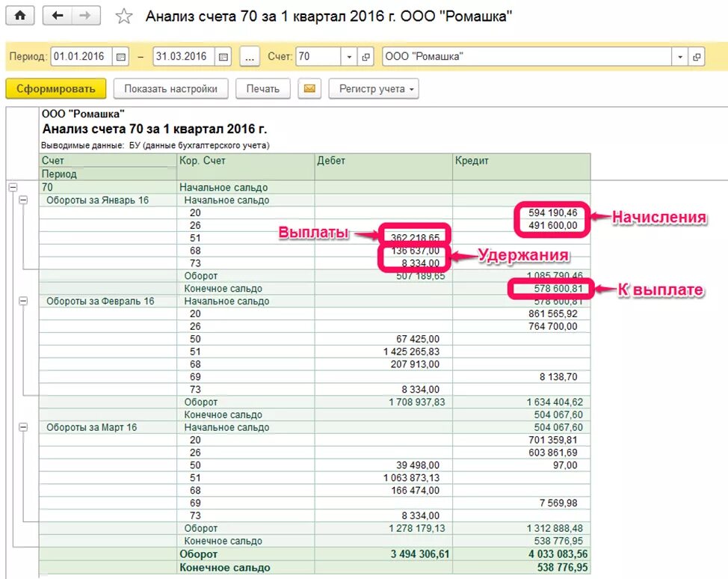Viewport: 728px width, 579px height.
Task: Collapse Обороты за Январь 16 group
Action: click(23, 200)
